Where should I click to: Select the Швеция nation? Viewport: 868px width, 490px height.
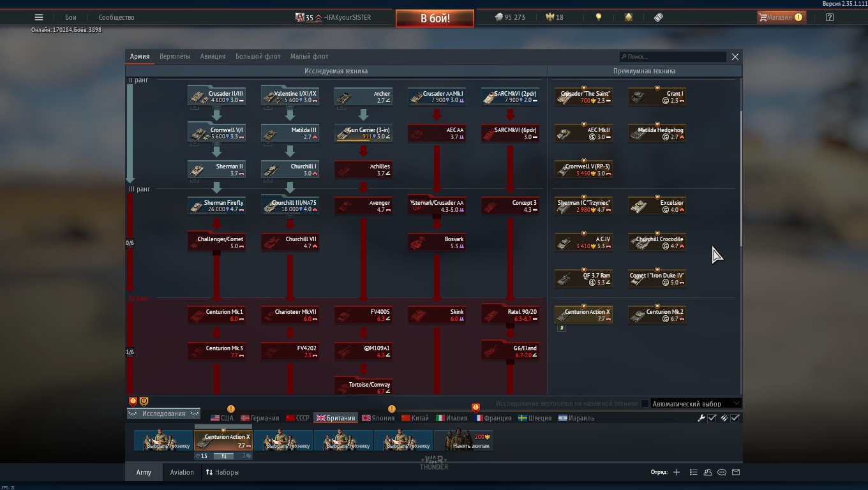534,418
